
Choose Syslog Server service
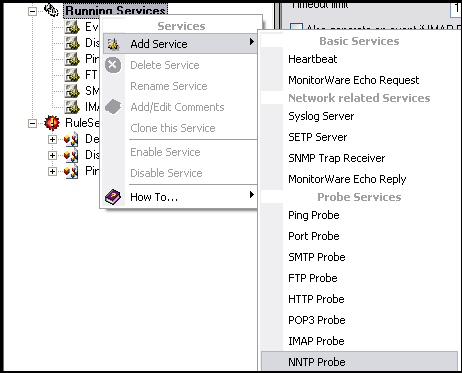[x=321, y=116]
